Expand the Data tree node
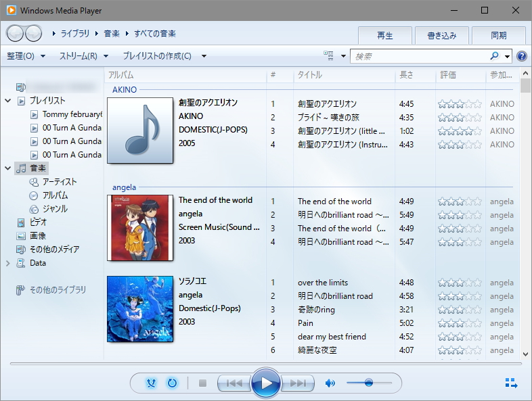The height and width of the screenshot is (401, 532). (8, 263)
